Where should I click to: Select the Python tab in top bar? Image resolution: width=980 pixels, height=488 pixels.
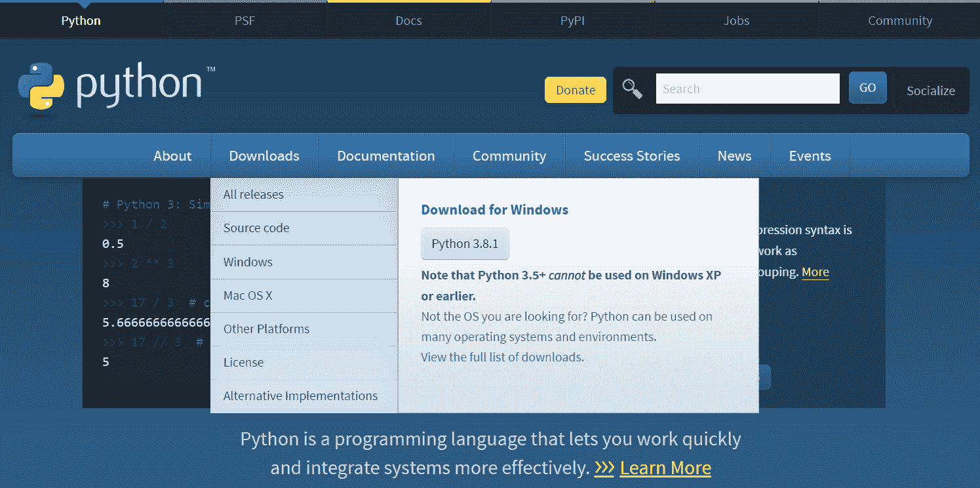tap(81, 20)
